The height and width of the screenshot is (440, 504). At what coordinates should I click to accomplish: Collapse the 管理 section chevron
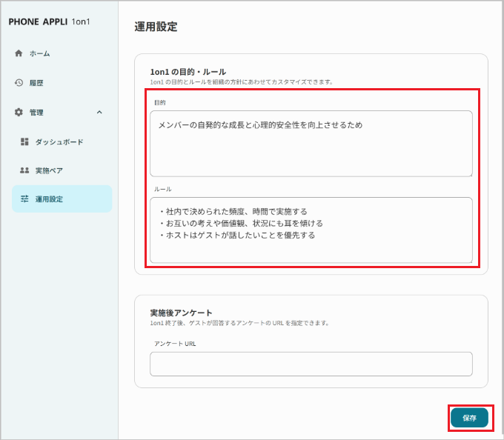point(99,113)
